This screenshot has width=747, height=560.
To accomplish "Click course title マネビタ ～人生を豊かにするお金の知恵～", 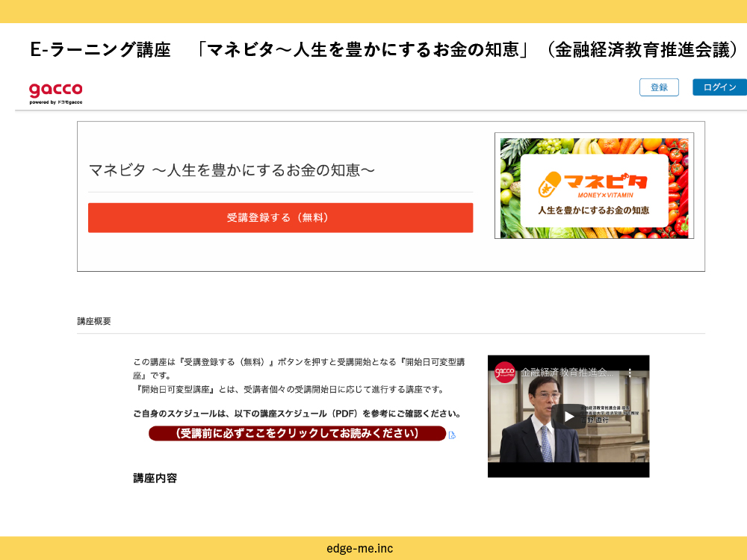I will tap(232, 170).
